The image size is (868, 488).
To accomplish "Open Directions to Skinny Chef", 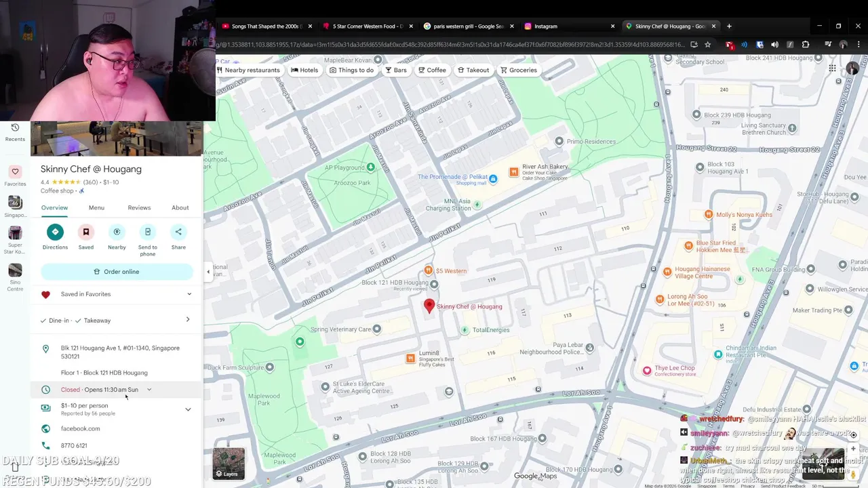I will pyautogui.click(x=55, y=232).
